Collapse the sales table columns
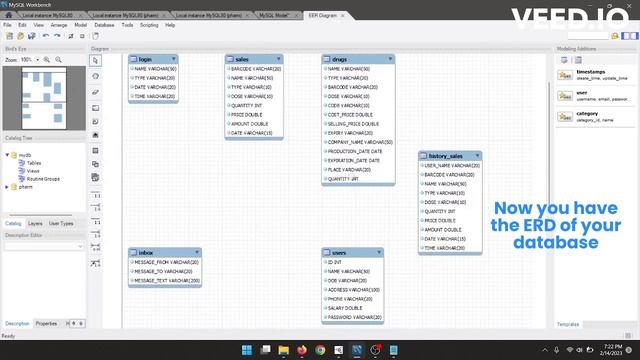 (279, 59)
